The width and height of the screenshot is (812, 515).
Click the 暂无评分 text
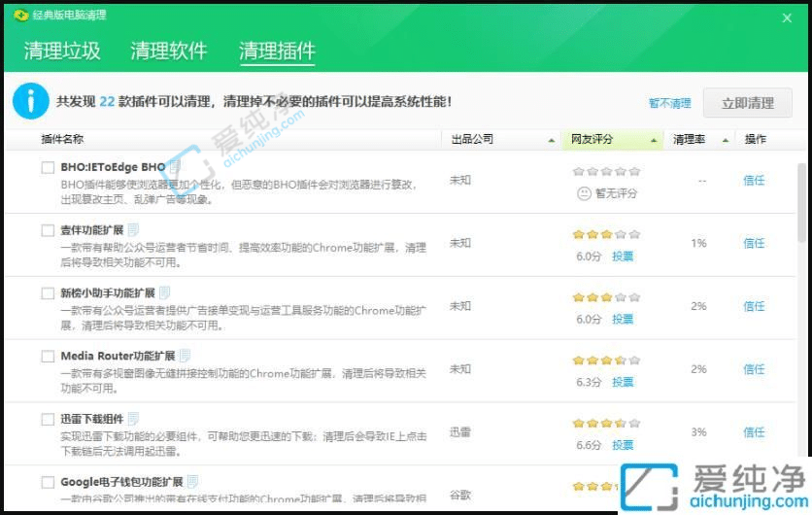[x=616, y=193]
